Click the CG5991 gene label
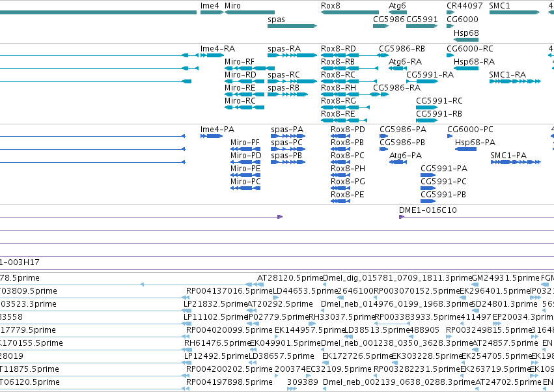This screenshot has height=392, width=554. (422, 20)
